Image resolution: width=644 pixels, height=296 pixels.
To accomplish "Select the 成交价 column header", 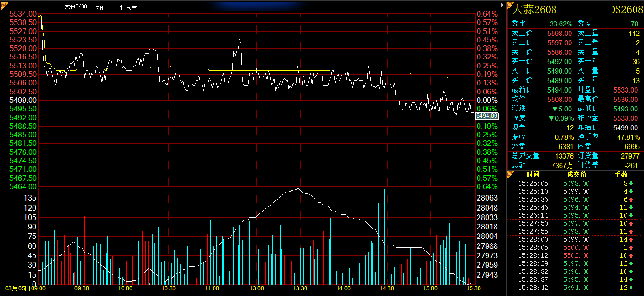I will [x=577, y=175].
